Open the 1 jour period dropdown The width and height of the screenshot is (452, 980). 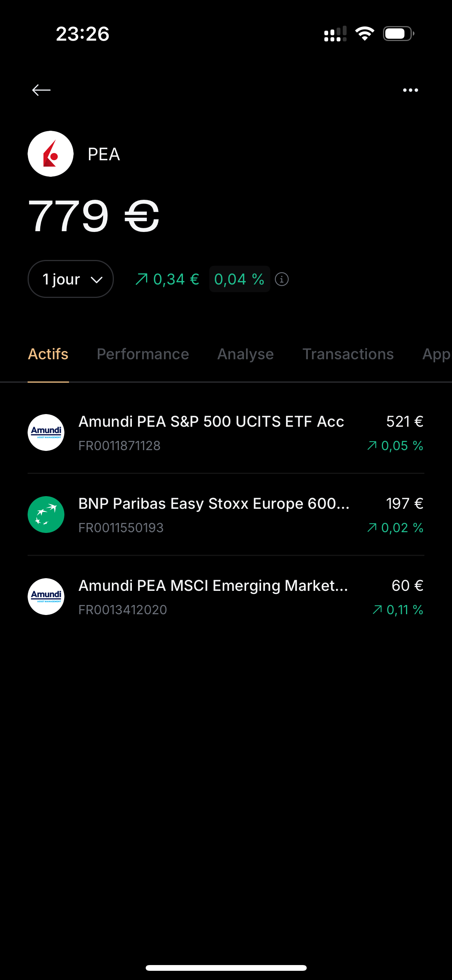[x=71, y=279]
